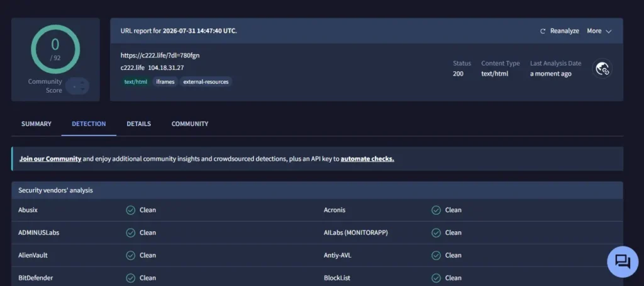644x286 pixels.
Task: Click the Clean checkmark icon for Acronis
Action: 436,210
